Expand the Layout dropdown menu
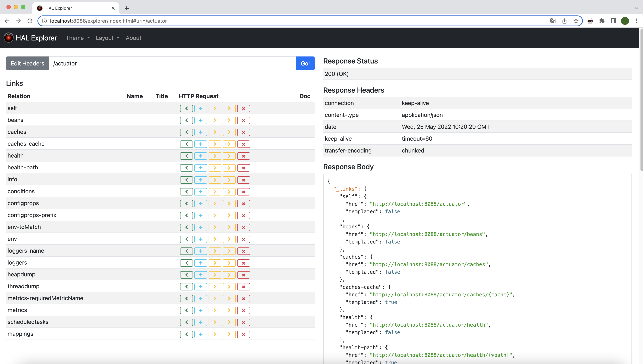The width and height of the screenshot is (643, 364). click(x=108, y=38)
